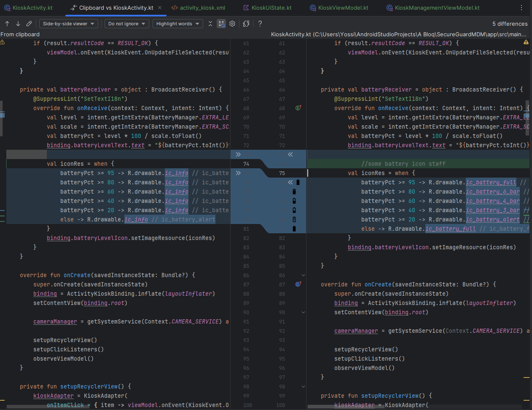Click observeViewModel() in the left pane

64,359
